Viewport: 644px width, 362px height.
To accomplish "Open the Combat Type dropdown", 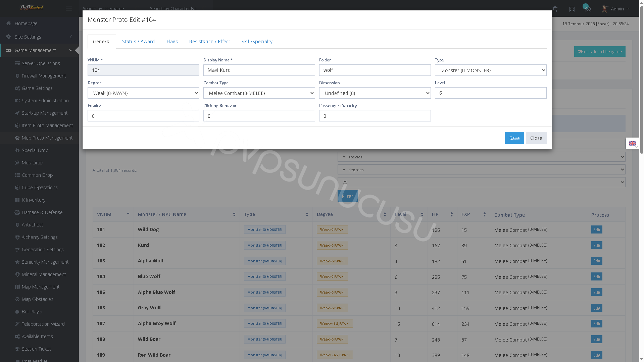I will tap(259, 93).
